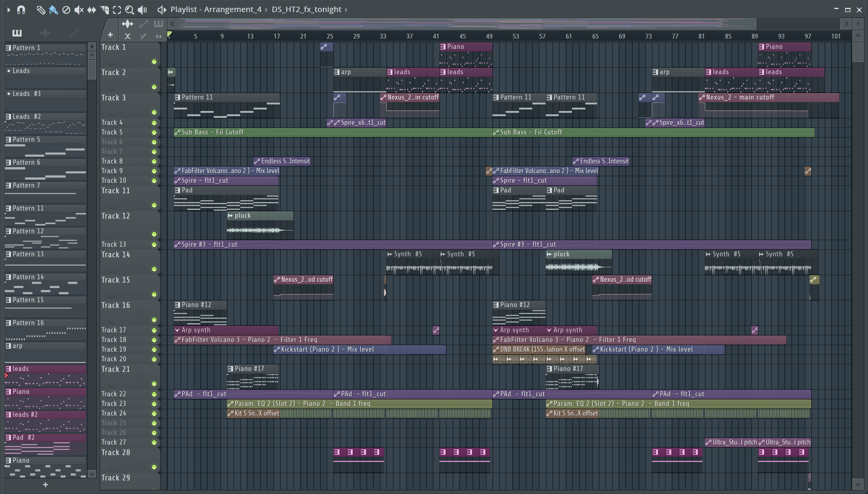Mute Track 24 using its green LED
This screenshot has height=494, width=868.
coord(154,413)
